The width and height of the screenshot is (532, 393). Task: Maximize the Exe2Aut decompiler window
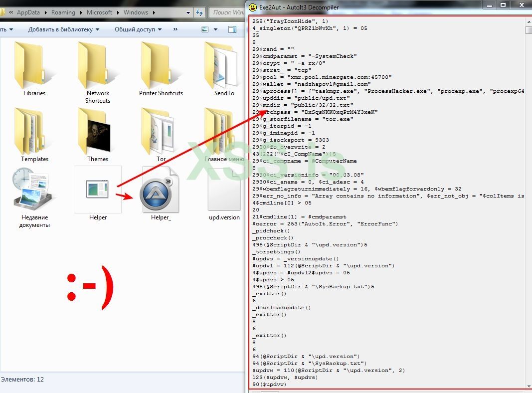503,5
